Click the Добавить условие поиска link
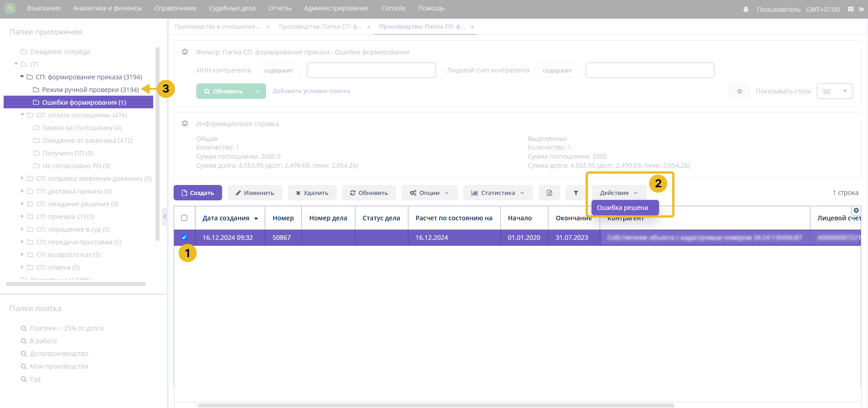The height and width of the screenshot is (408, 868). tap(311, 91)
